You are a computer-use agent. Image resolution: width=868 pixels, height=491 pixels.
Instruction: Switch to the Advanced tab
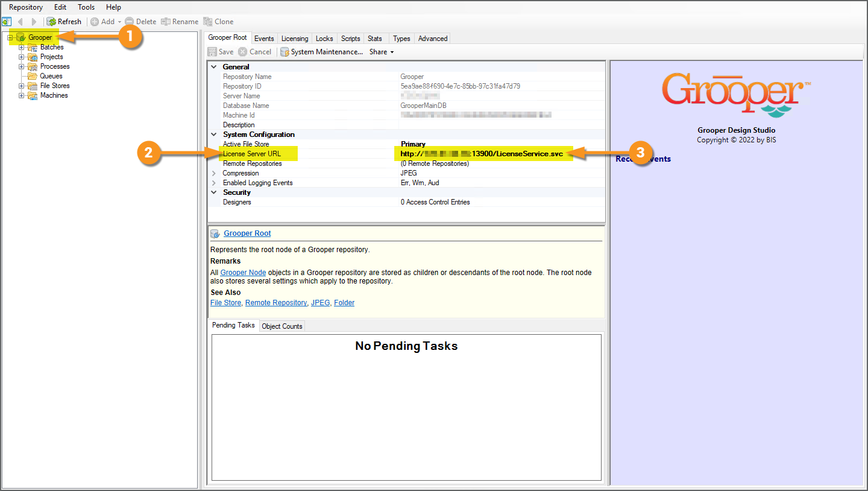click(433, 39)
